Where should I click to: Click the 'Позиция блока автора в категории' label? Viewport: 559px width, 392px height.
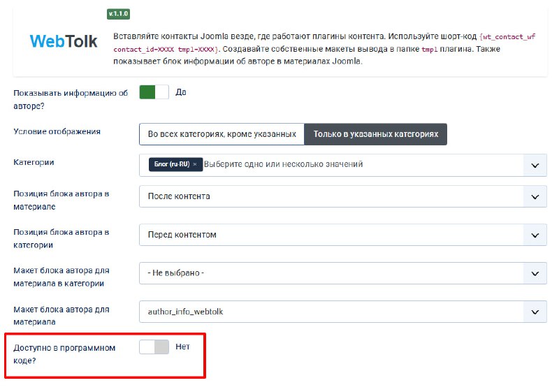coord(61,239)
